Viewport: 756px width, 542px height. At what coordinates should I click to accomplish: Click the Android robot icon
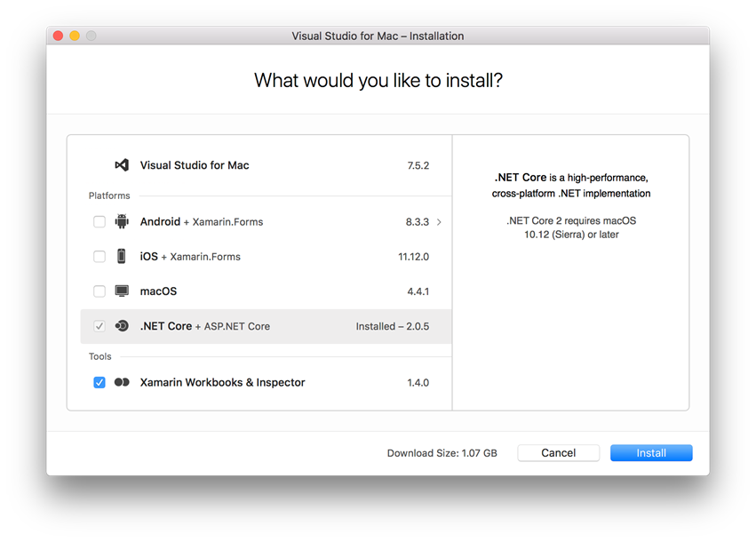(122, 222)
